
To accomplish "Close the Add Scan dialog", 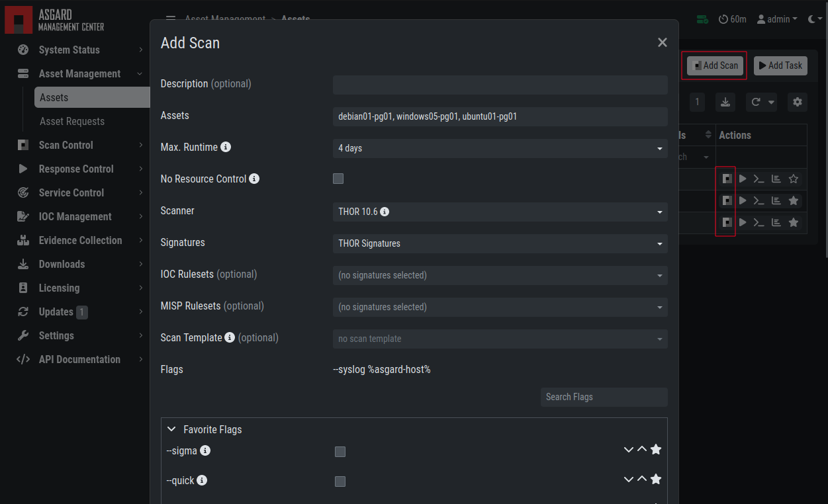I will coord(662,42).
